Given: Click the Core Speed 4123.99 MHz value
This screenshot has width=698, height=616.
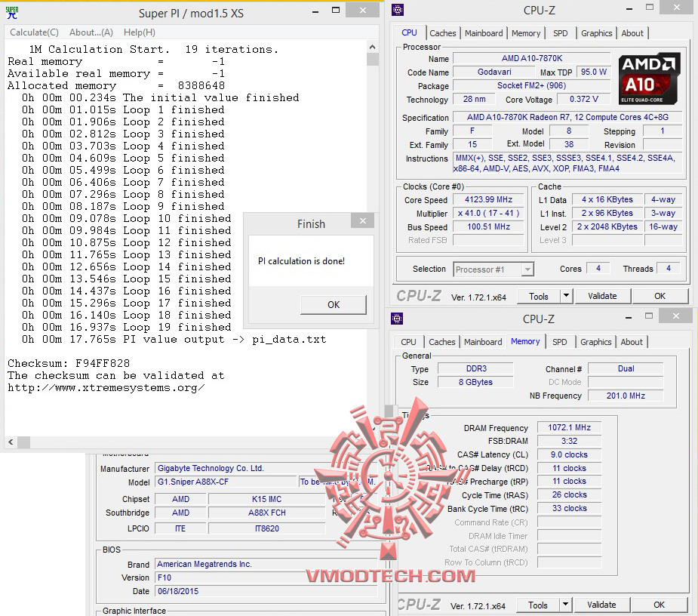Looking at the screenshot, I should 488,199.
